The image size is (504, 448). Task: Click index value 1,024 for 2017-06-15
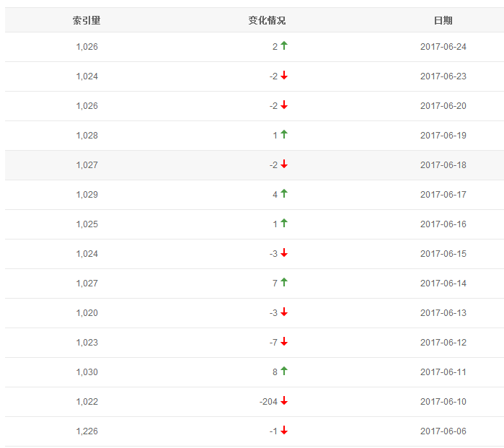[x=87, y=254]
